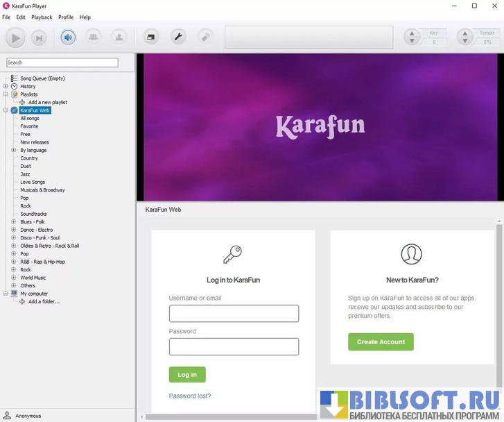Lower the Tempo with the down arrow

[464, 42]
